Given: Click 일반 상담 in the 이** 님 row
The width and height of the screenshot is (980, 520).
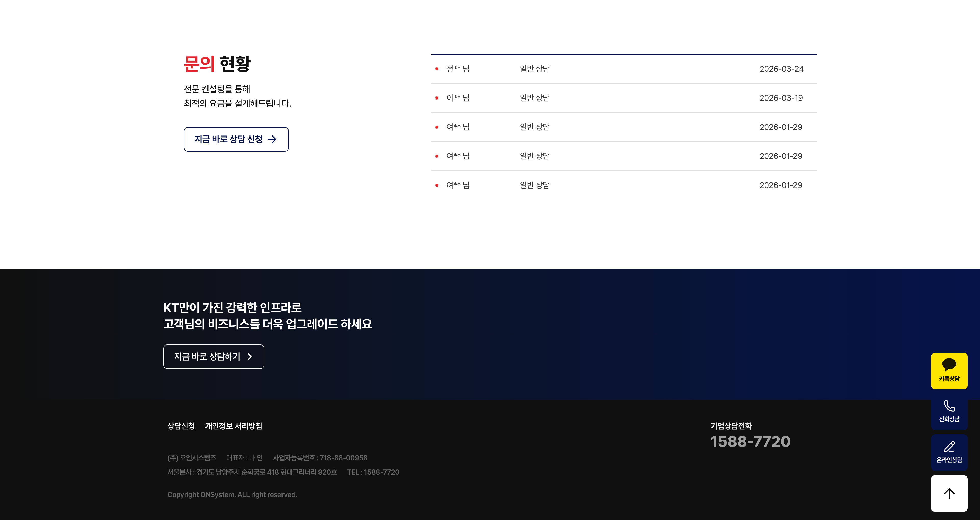Looking at the screenshot, I should pyautogui.click(x=534, y=98).
